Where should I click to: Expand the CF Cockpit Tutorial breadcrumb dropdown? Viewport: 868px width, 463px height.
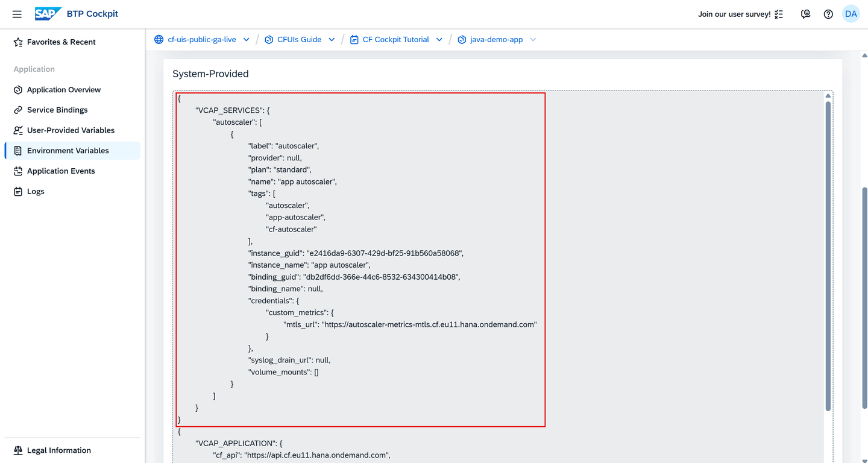point(439,40)
